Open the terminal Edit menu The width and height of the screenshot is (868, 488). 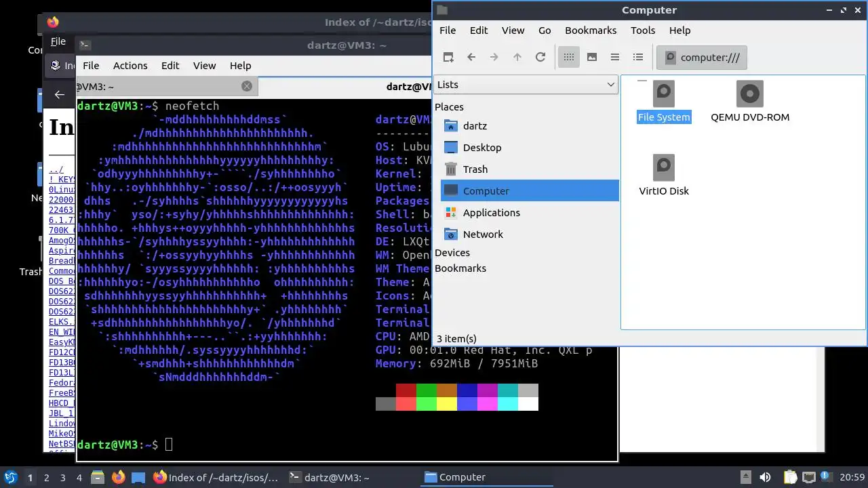click(x=170, y=65)
